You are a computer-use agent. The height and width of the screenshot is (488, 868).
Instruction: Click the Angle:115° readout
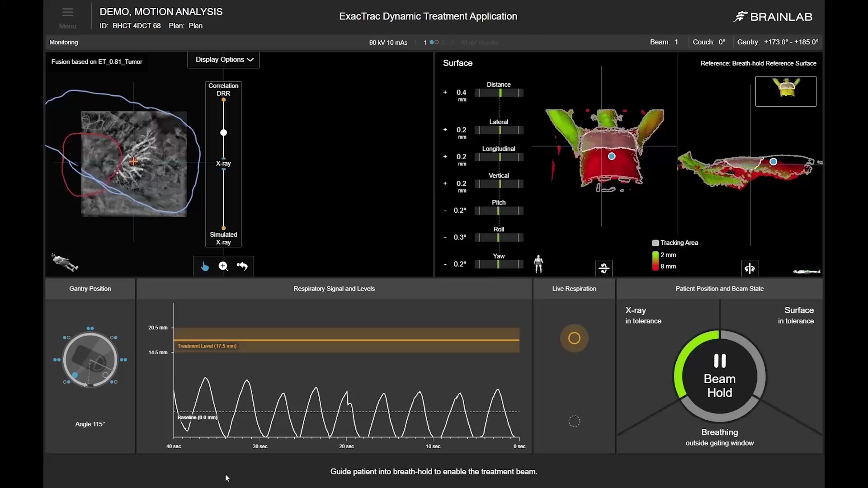(90, 424)
